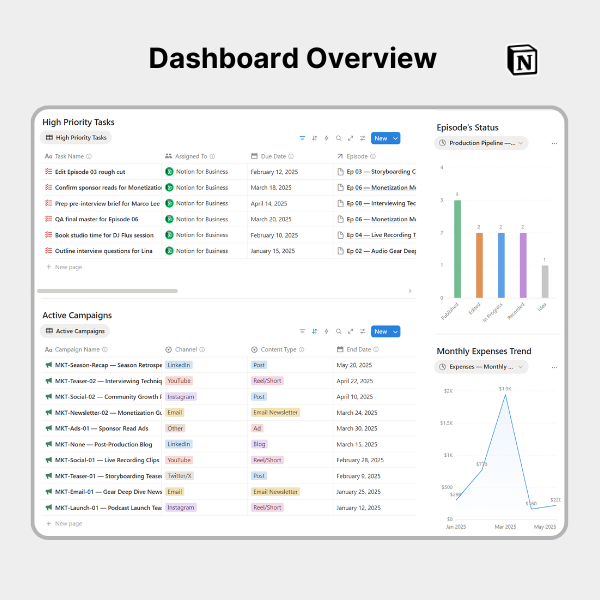Add New page under High Priority Tasks table

click(64, 267)
